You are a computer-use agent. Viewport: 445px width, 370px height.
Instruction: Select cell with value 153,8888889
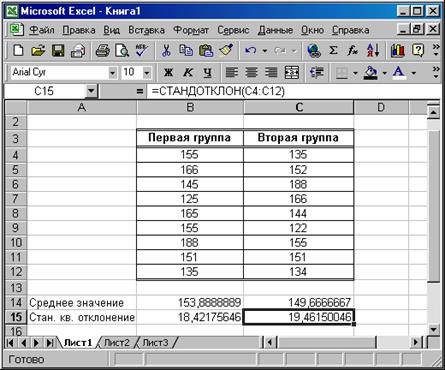coord(190,302)
